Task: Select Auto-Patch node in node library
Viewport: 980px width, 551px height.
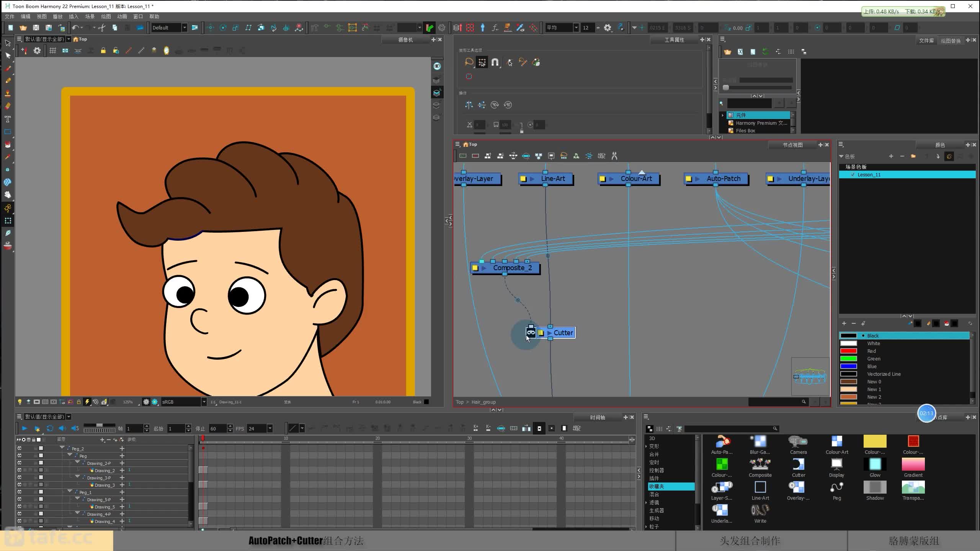Action: tap(722, 445)
